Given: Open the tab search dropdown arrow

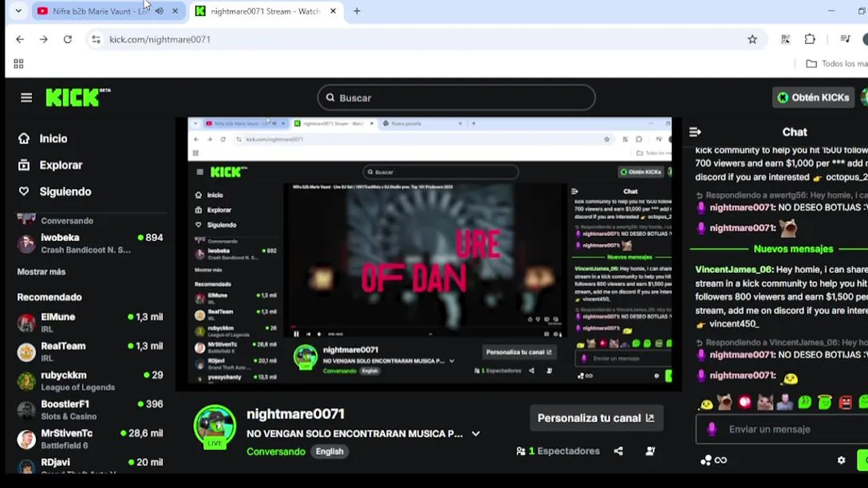Looking at the screenshot, I should (x=18, y=11).
